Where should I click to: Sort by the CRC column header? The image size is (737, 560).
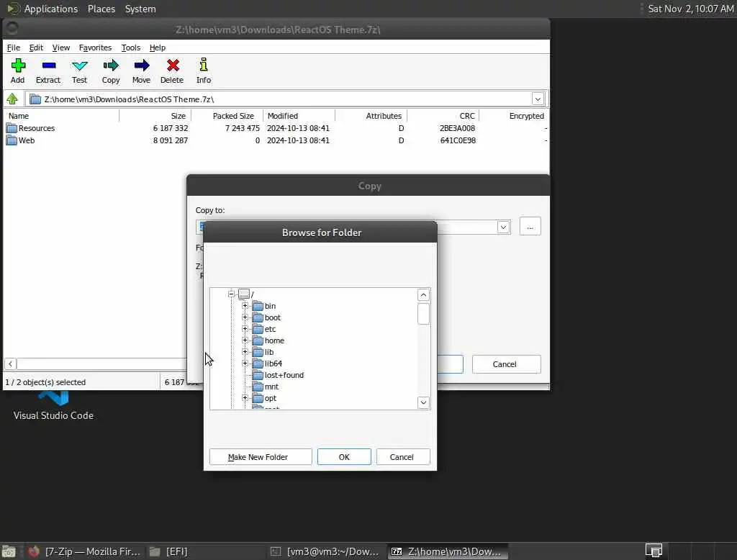pos(443,116)
